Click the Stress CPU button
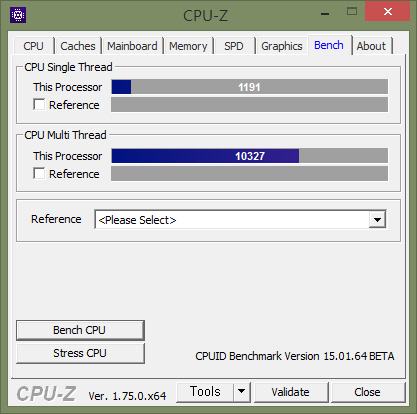 80,353
